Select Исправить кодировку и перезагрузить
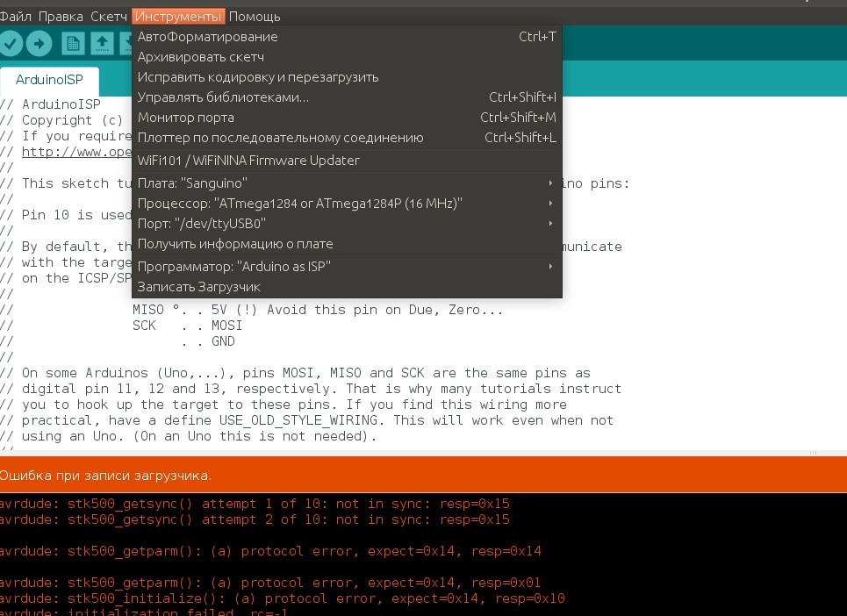The height and width of the screenshot is (616, 847). coord(347,77)
